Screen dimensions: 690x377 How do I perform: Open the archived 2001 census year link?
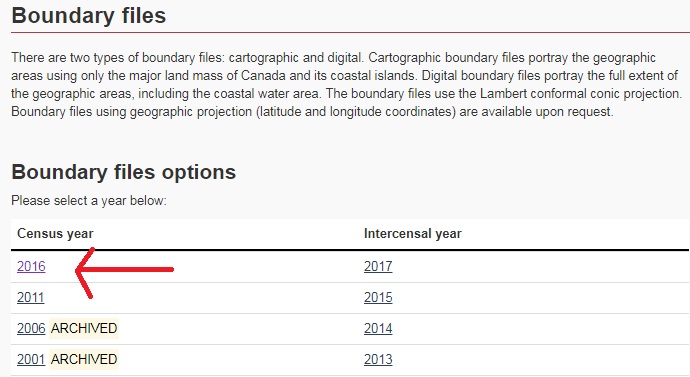pos(31,359)
